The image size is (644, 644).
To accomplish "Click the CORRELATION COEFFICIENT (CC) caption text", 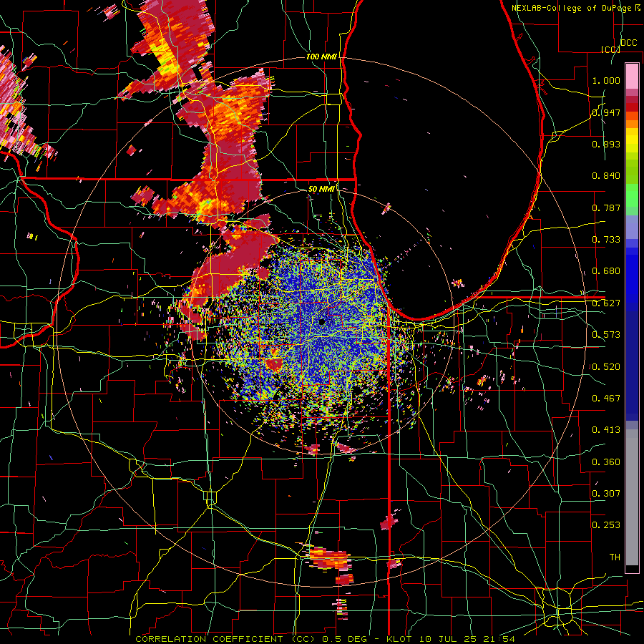I will [225, 639].
